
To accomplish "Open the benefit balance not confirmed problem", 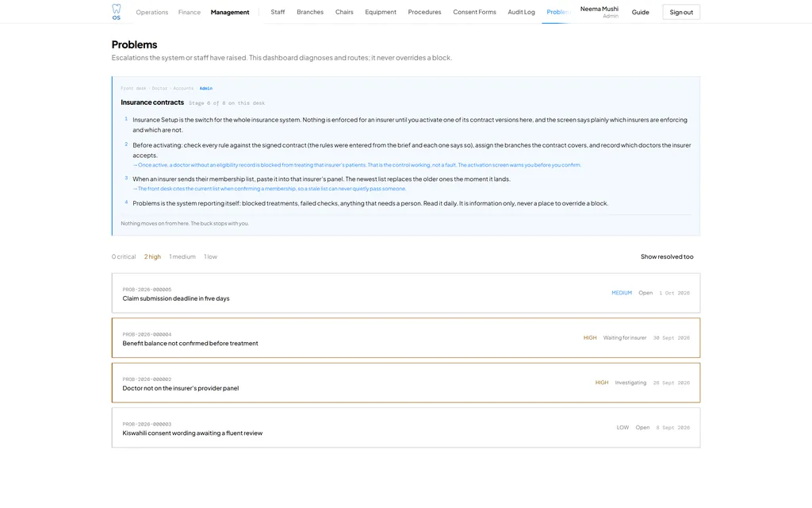I will pos(406,338).
